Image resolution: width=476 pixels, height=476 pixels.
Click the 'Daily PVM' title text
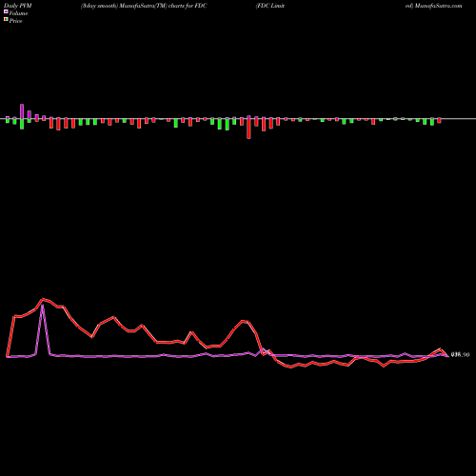(18, 6)
